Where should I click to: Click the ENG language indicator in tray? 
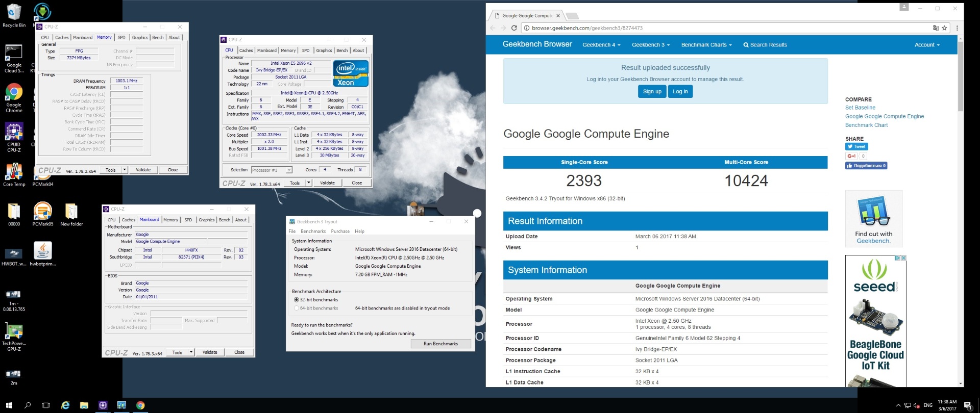pos(928,405)
